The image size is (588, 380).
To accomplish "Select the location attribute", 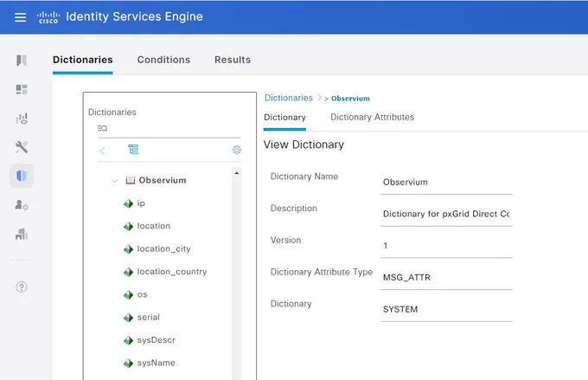I will tap(154, 226).
